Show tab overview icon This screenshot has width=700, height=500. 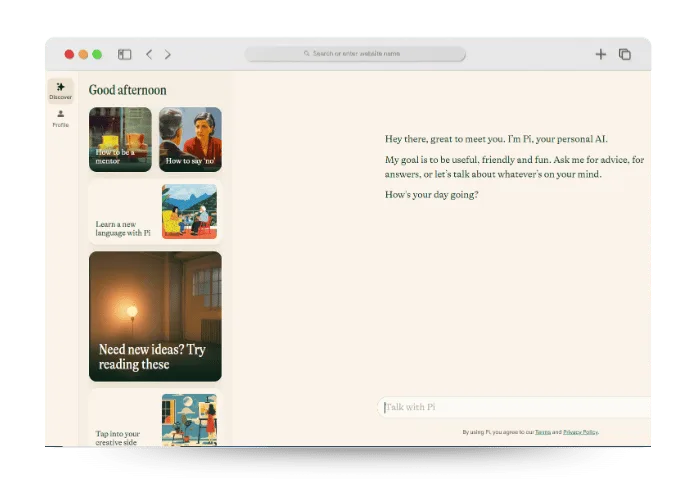(x=625, y=54)
